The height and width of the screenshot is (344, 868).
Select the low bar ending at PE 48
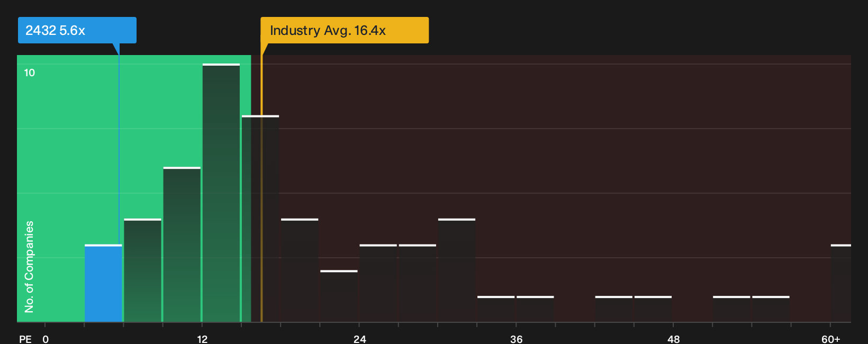point(653,309)
